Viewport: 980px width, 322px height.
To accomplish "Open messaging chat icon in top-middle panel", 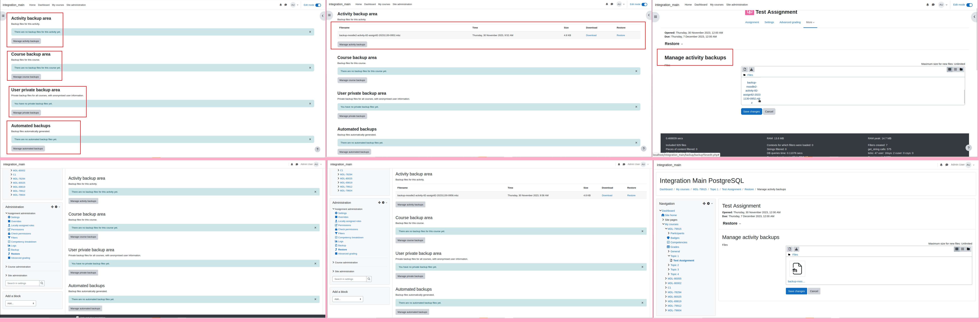I will click(x=612, y=4).
